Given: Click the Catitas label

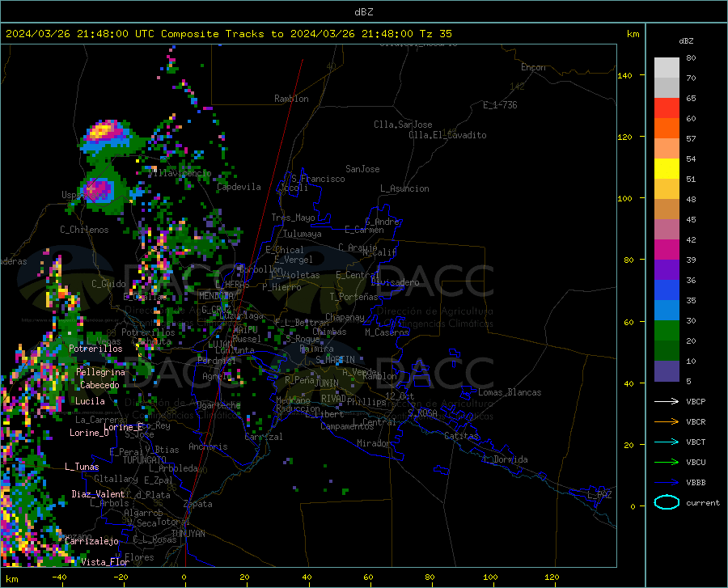Looking at the screenshot, I should pos(462,436).
